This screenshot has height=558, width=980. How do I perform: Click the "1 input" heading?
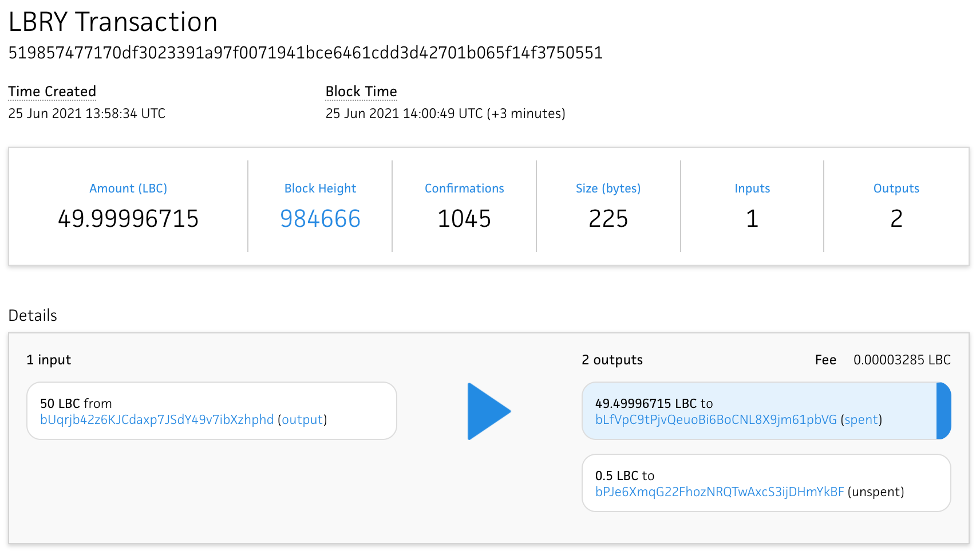click(x=49, y=360)
